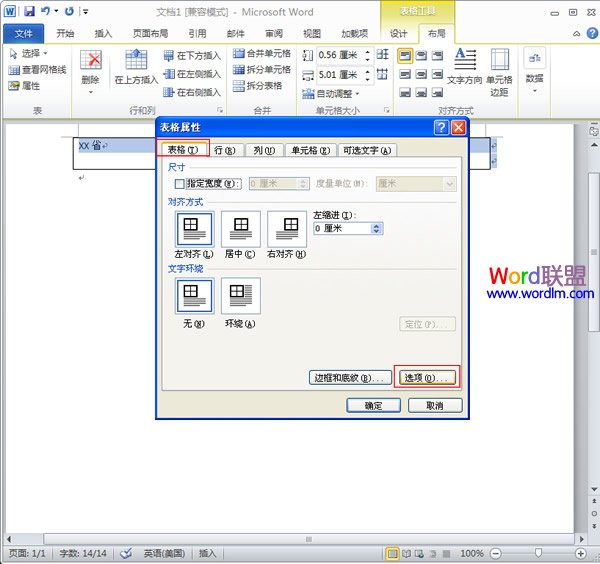Check the Preferred width (指定宽度) checkbox

[x=179, y=184]
